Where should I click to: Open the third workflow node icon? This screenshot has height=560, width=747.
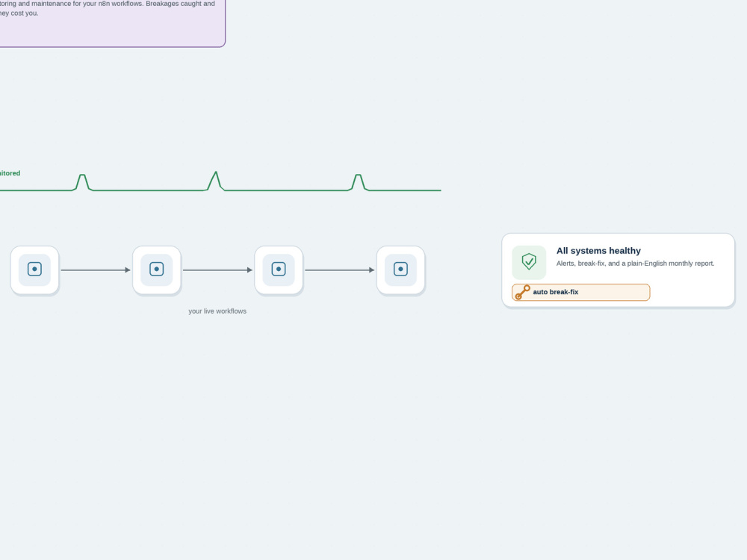pos(278,270)
